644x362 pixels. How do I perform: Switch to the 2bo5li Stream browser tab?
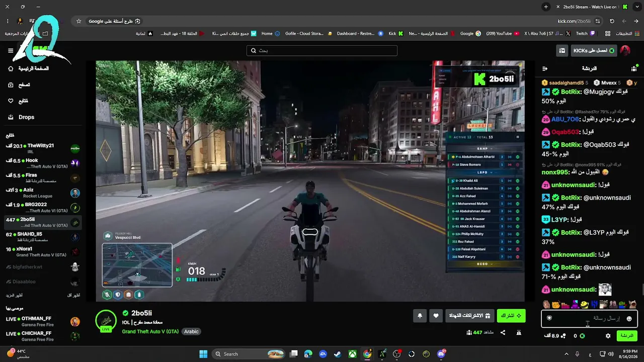point(592,7)
